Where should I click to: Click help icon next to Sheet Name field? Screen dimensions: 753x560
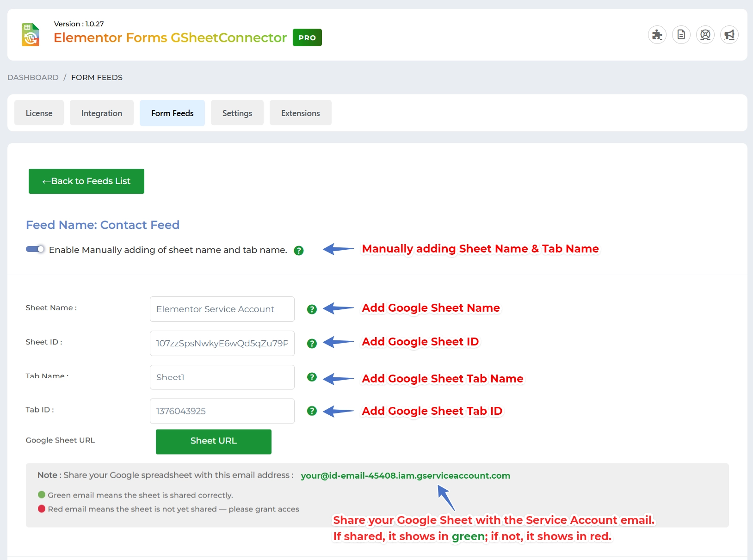pyautogui.click(x=312, y=309)
